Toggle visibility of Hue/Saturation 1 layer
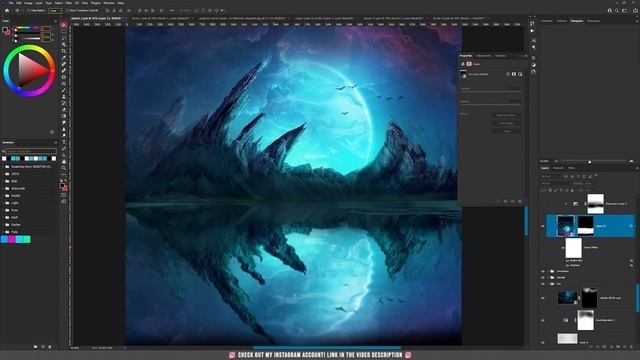Screen dimensions: 640x360 (x=543, y=320)
